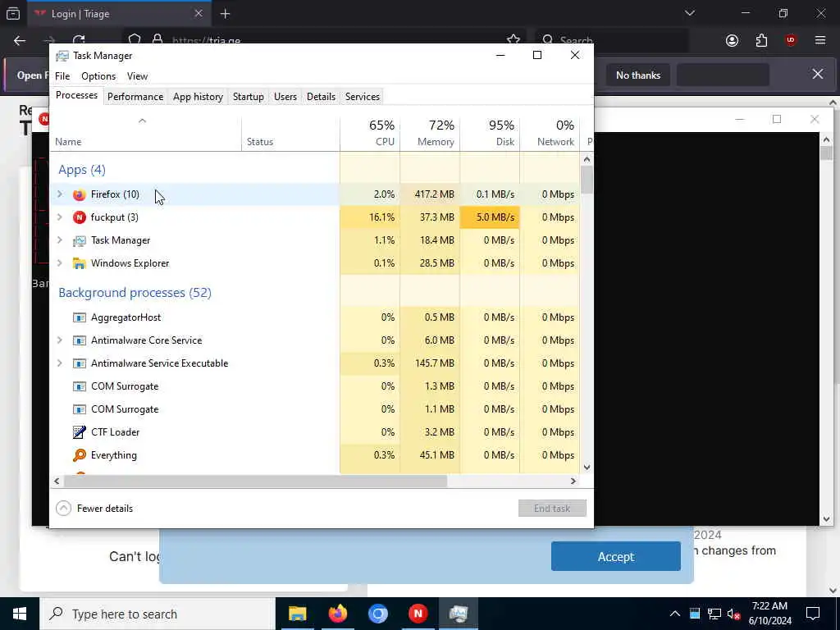840x630 pixels.
Task: Switch to the Users tab
Action: point(285,97)
